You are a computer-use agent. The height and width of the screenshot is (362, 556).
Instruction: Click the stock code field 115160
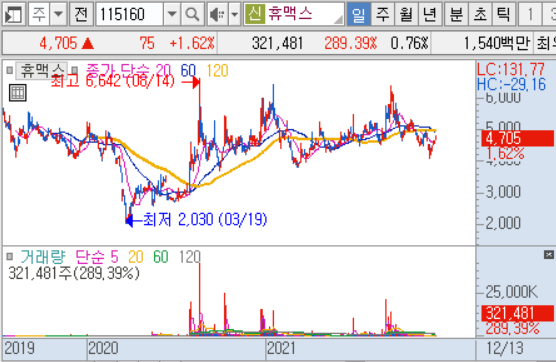tap(129, 15)
